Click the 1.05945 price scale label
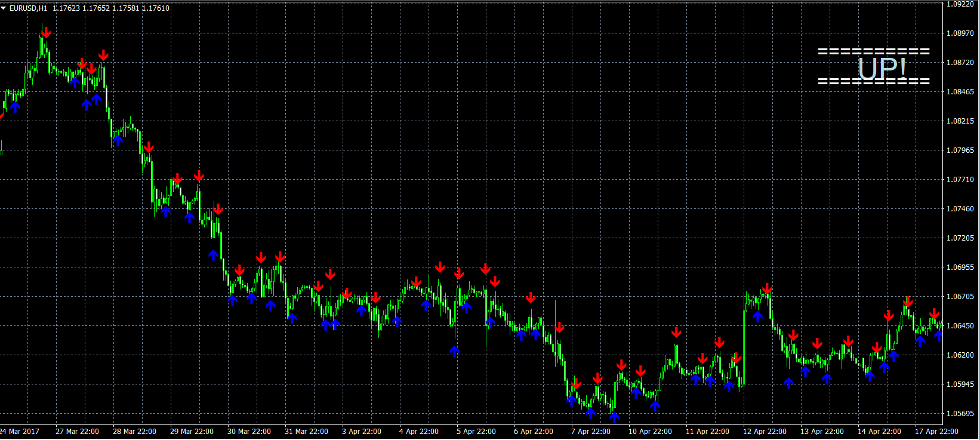980x440 pixels. 960,384
